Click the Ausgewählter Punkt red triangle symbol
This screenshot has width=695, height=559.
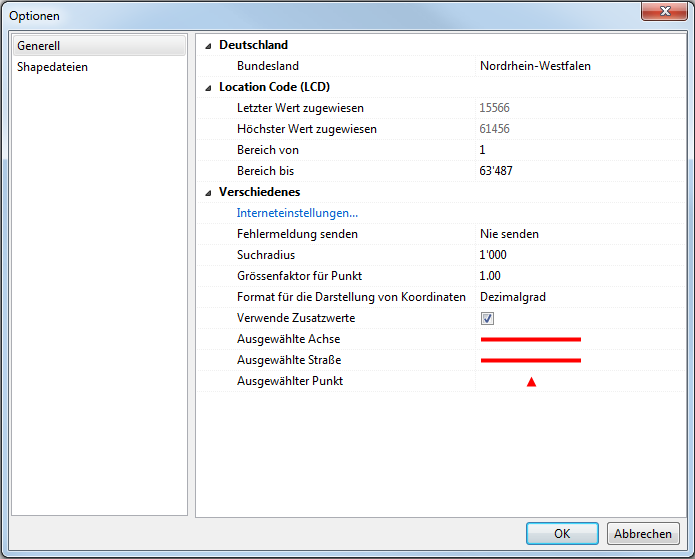531,381
